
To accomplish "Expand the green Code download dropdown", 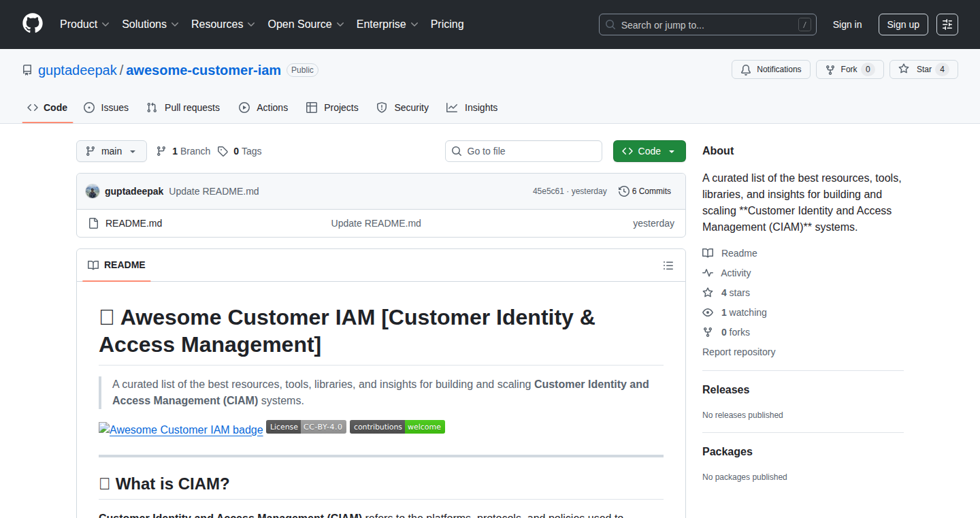I will click(x=649, y=151).
